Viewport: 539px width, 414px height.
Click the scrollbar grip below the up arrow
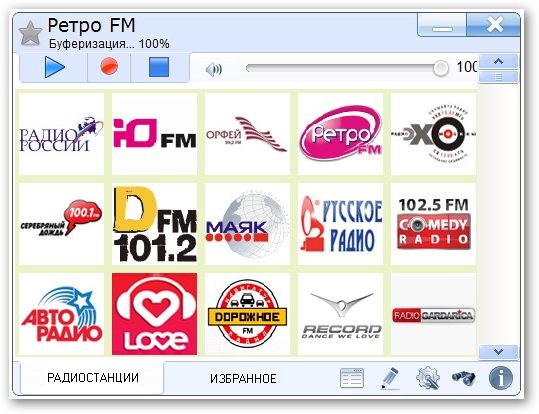pos(498,77)
